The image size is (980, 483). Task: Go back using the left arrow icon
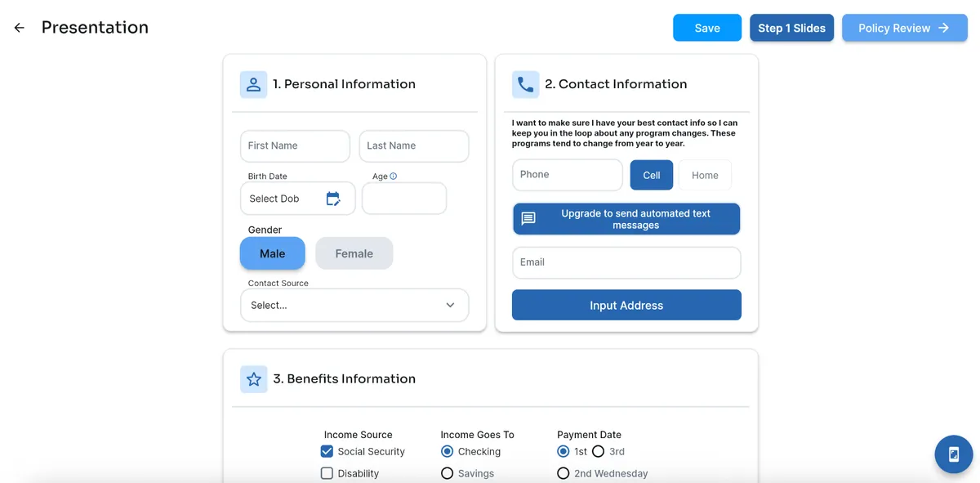coord(20,28)
